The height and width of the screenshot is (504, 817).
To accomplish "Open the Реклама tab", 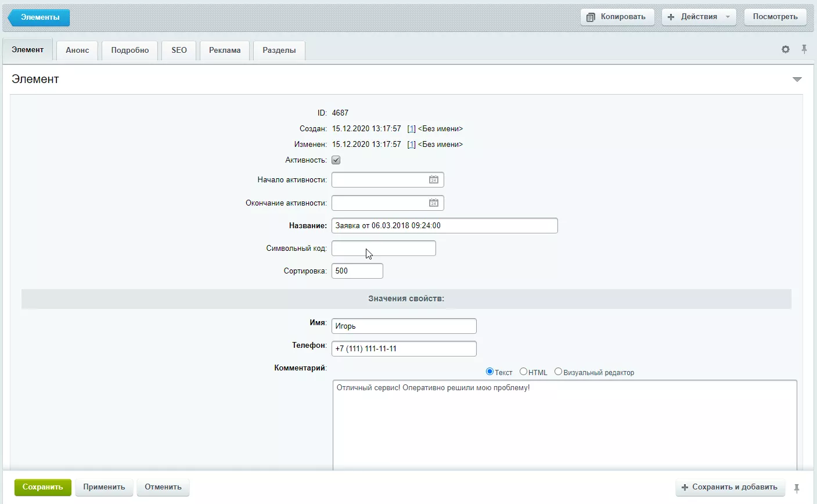I will tap(225, 50).
